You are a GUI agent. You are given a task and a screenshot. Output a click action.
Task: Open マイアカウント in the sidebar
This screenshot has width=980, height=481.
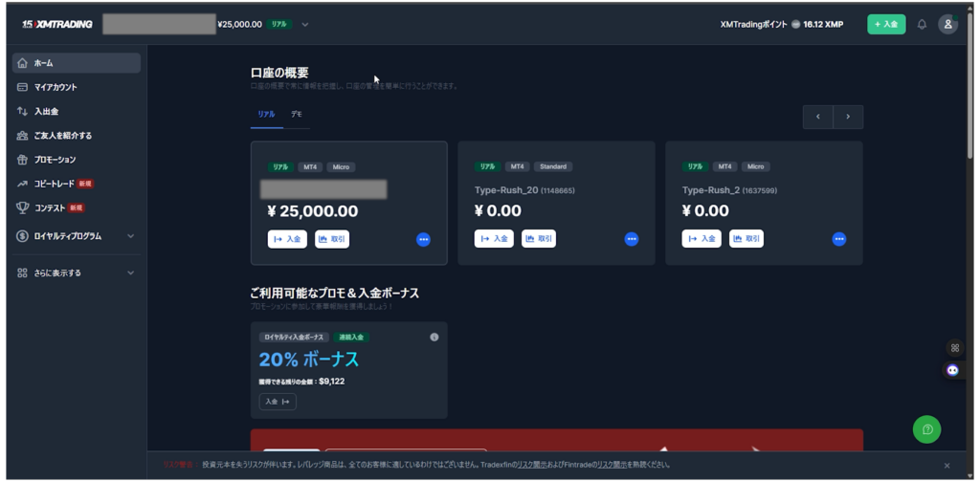click(56, 87)
